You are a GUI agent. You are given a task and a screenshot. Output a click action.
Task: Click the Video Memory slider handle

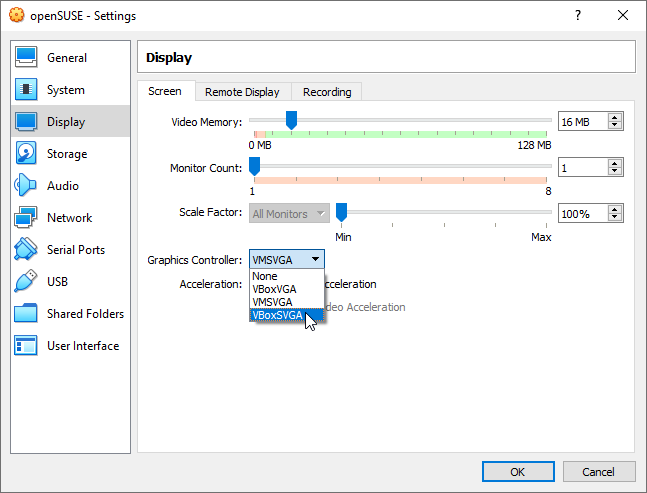291,120
